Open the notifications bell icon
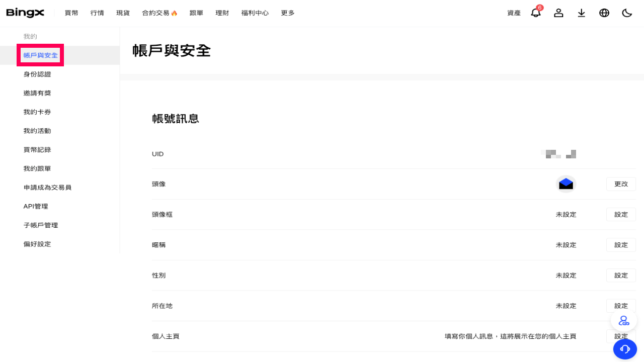644x362 pixels. (x=536, y=13)
